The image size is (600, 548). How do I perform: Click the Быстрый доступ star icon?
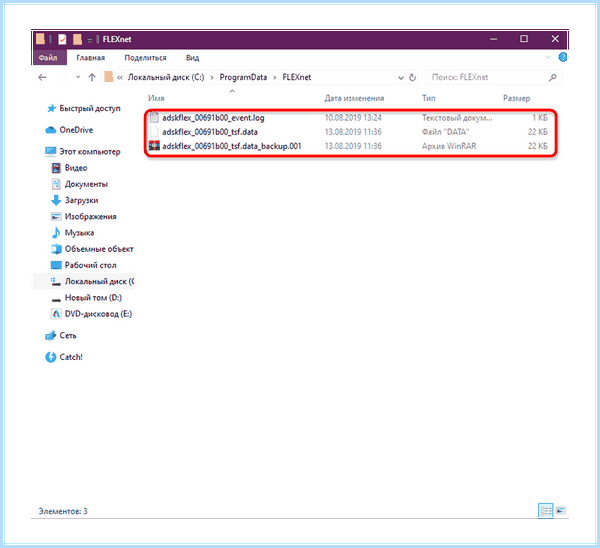point(51,109)
